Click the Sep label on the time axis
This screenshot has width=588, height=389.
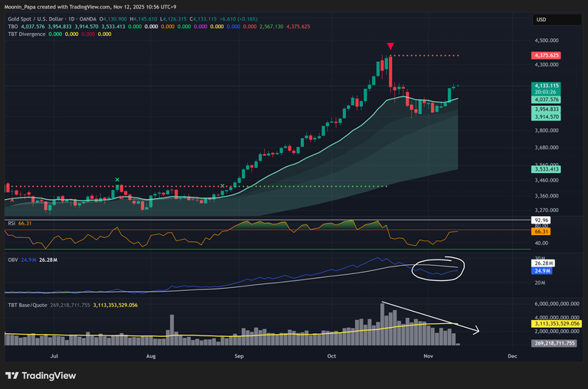click(239, 356)
